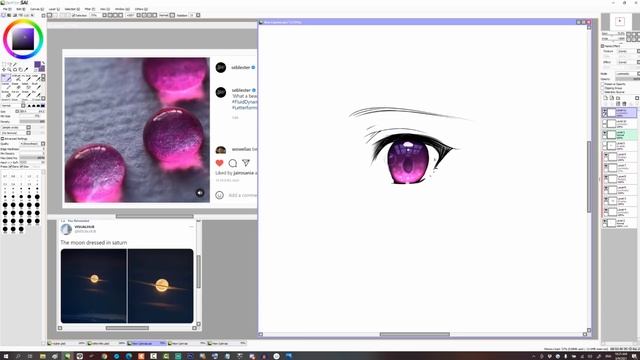640x360 pixels.
Task: Open the no texture brush dropdown
Action: 16,133
